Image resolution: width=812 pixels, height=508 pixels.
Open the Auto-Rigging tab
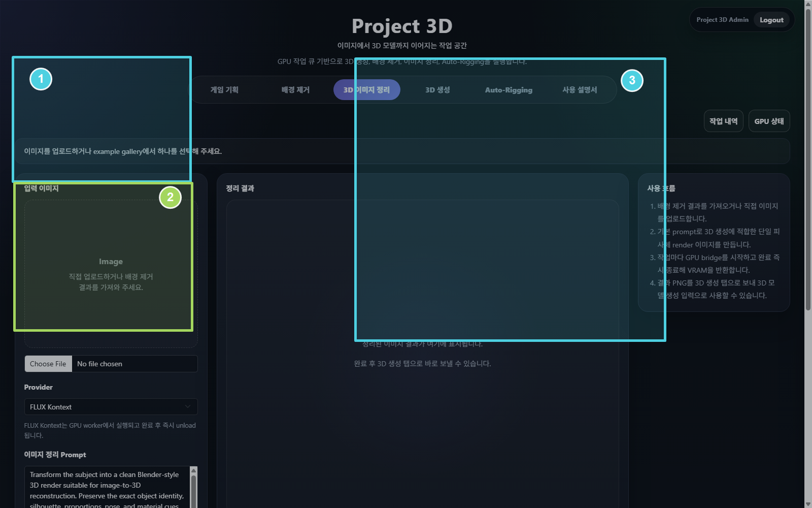(x=509, y=90)
